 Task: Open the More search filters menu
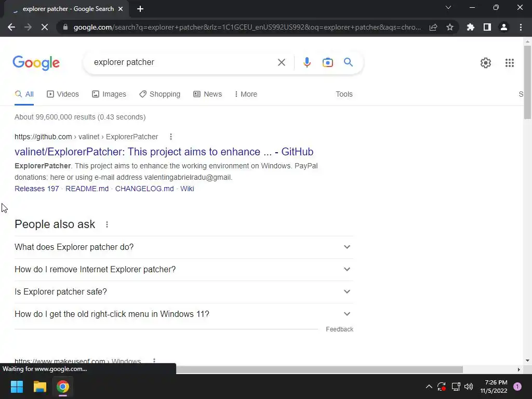246,94
